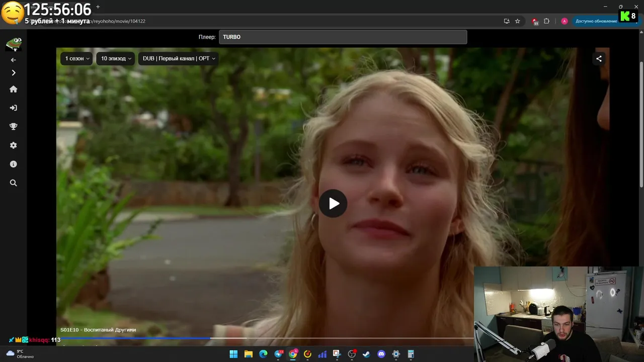Viewport: 644px width, 362px height.
Task: Install app via the address bar icon
Action: coord(507,21)
